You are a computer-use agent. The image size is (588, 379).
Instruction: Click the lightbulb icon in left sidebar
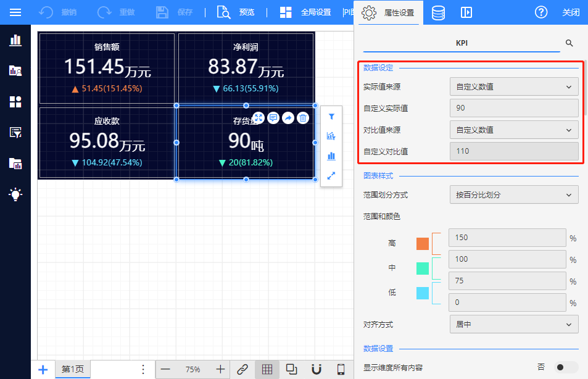coord(15,194)
